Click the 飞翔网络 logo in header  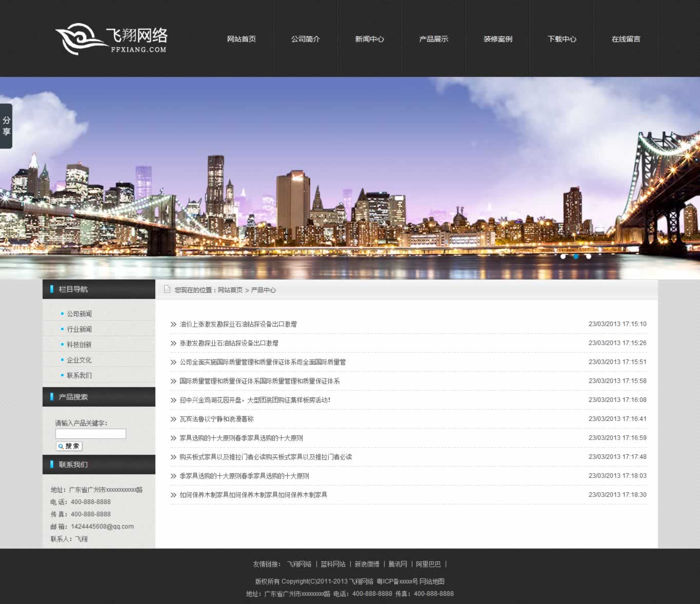(x=111, y=39)
